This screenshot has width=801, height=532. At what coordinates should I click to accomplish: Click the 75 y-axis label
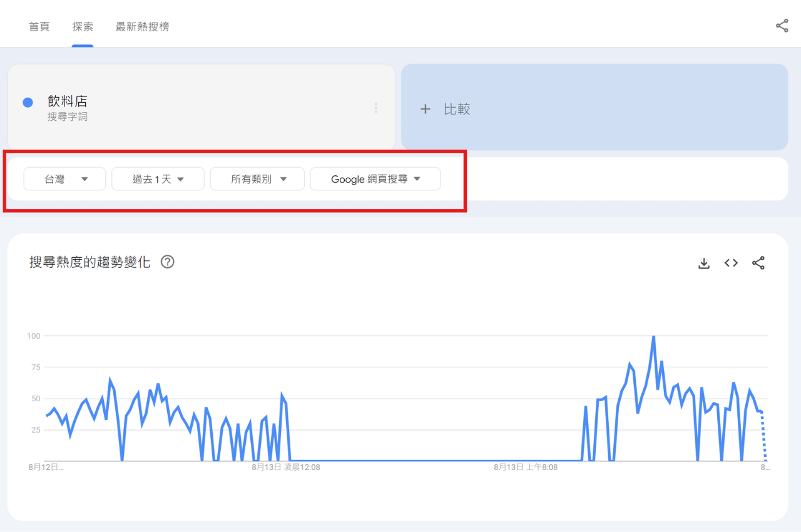coord(35,367)
